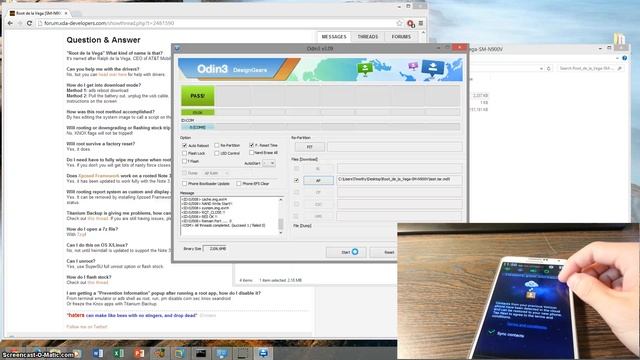Uncheck F. Reset Time option

point(251,145)
